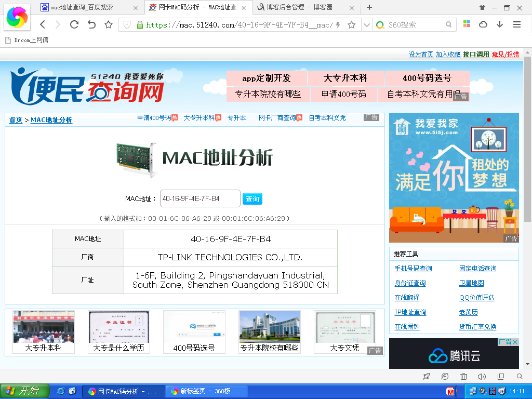Viewport: 532px width, 399px height.
Task: Click the red M tray icon
Action: (x=450, y=392)
